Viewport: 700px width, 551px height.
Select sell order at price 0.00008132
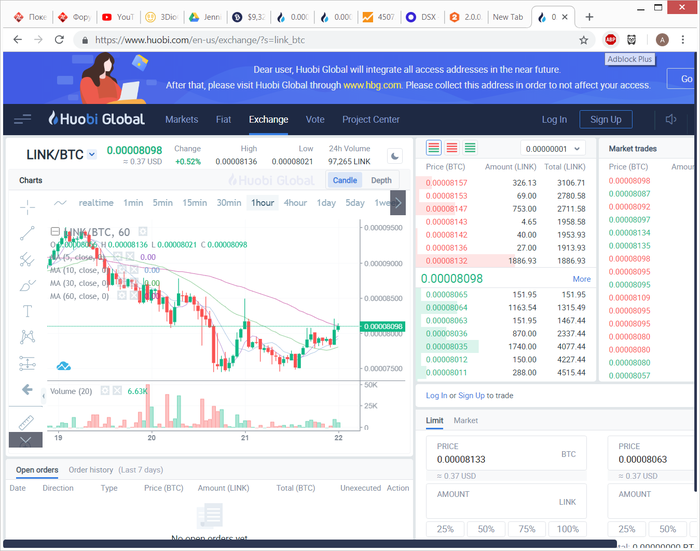(x=505, y=261)
